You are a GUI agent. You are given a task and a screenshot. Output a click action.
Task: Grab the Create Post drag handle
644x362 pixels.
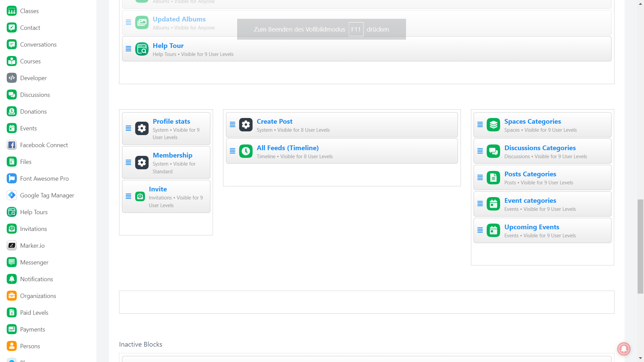pyautogui.click(x=232, y=125)
